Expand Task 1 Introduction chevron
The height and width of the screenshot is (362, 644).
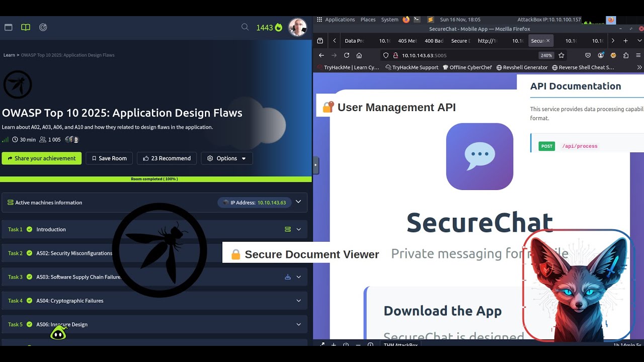[x=298, y=229]
